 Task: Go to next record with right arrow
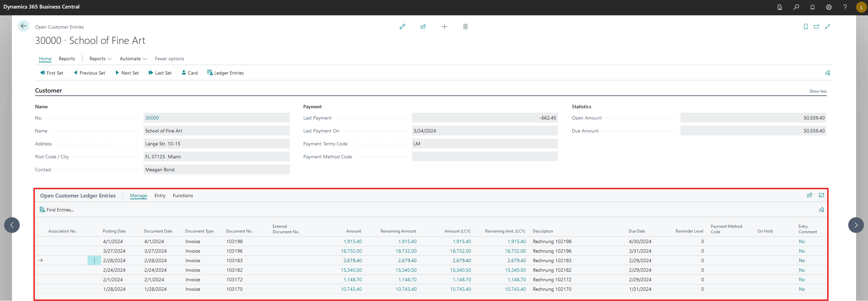point(856,225)
